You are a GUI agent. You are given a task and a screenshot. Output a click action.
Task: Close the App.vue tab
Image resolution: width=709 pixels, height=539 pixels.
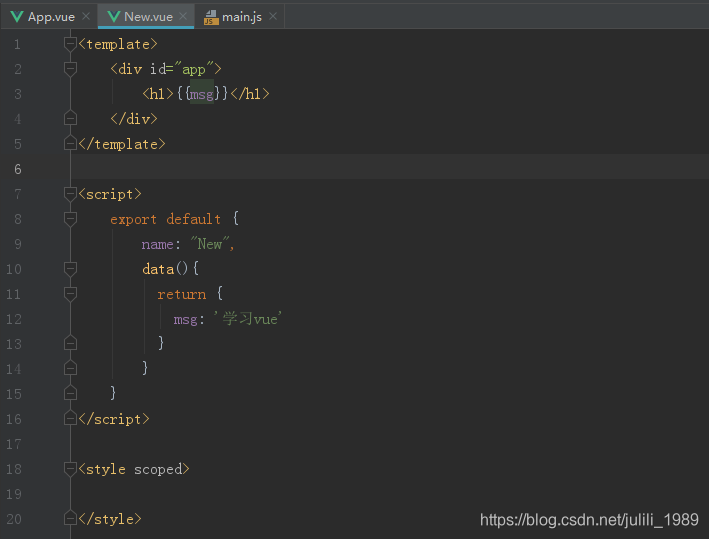coord(86,16)
